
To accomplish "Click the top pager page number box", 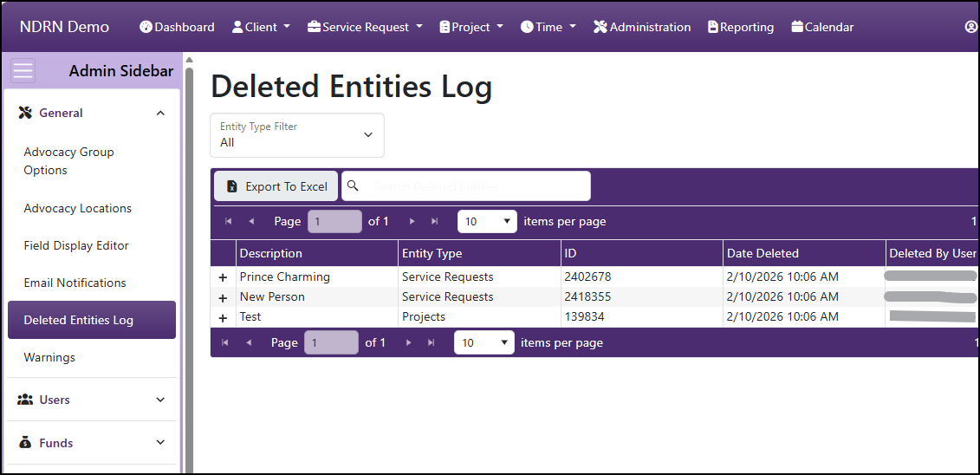I will click(x=335, y=221).
